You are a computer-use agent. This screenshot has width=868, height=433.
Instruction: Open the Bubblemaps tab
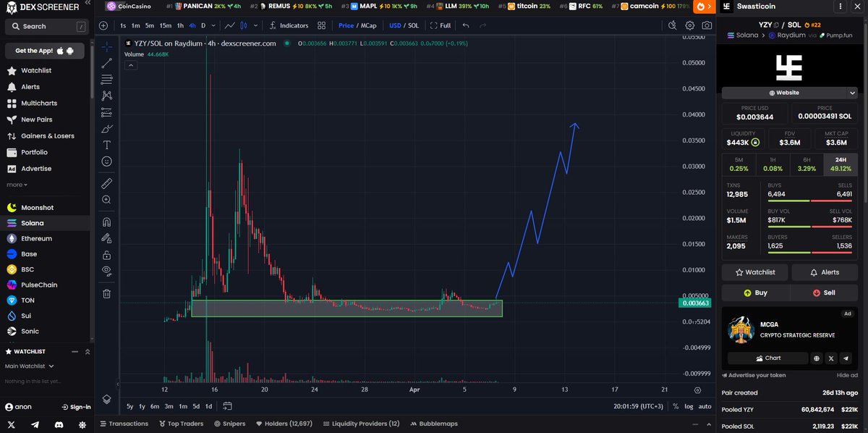433,424
